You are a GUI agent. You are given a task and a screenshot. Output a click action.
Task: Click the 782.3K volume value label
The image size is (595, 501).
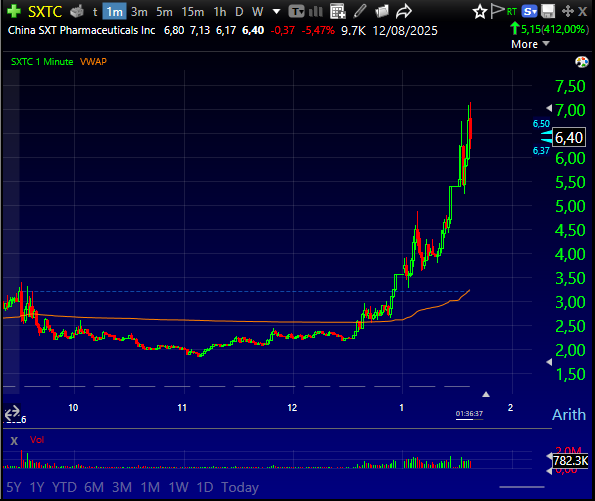(x=570, y=461)
